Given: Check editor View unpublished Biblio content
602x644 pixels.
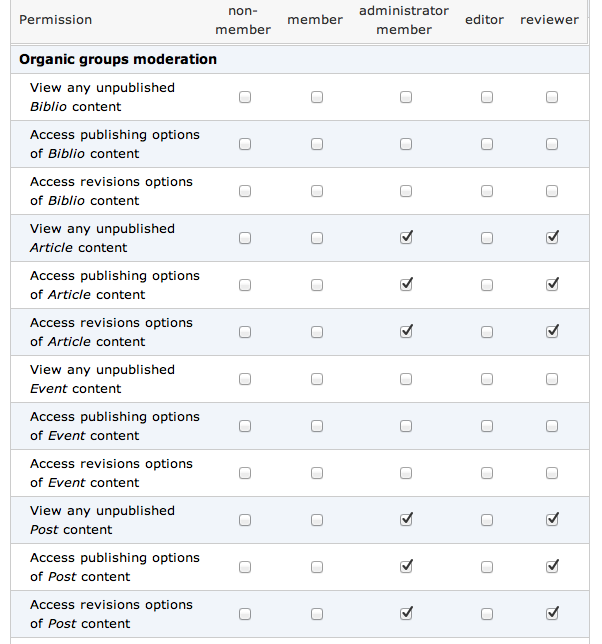Looking at the screenshot, I should 487,97.
